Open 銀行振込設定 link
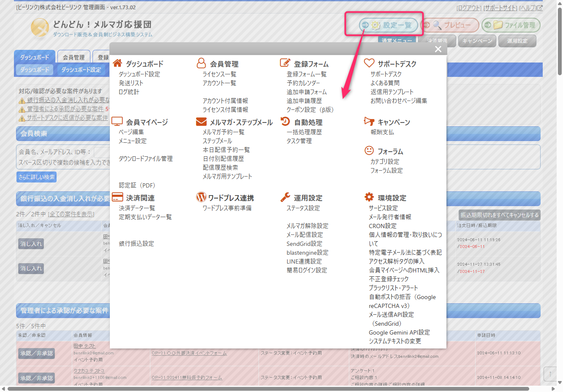 (x=136, y=244)
